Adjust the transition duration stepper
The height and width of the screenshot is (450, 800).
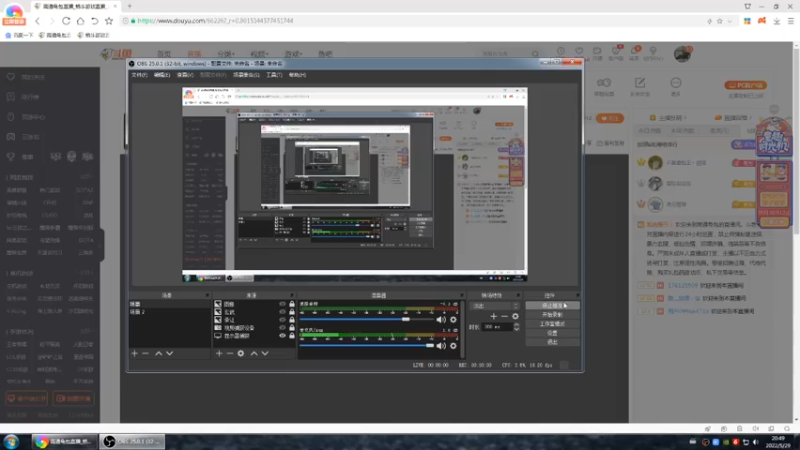[x=516, y=327]
